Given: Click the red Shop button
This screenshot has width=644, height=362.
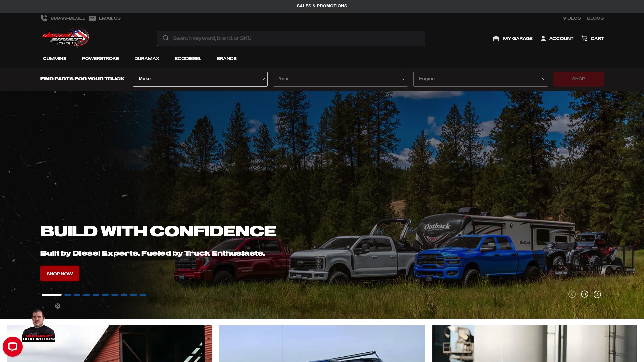Looking at the screenshot, I should click(x=579, y=79).
